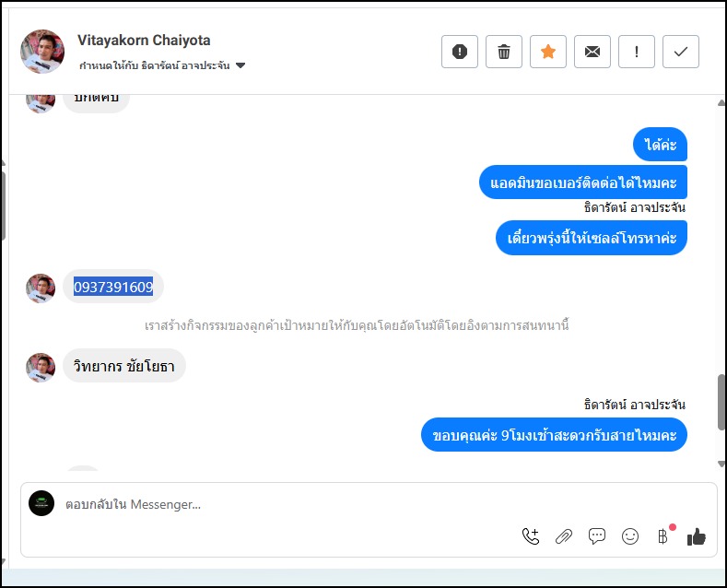
Task: Open the assigned-to dropdown arrow
Action: [x=240, y=65]
